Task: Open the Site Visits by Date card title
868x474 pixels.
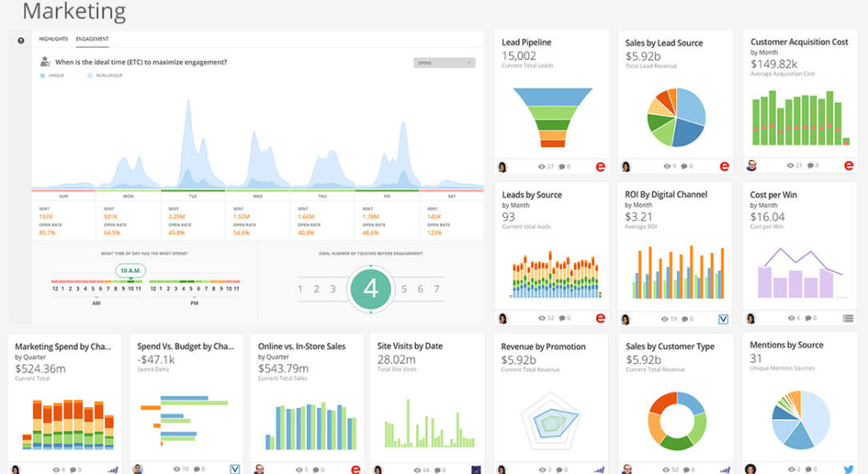Action: pos(410,346)
